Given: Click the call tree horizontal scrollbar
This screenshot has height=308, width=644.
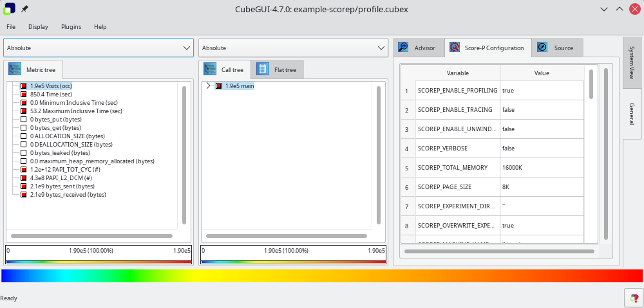Looking at the screenshot, I should 287,236.
